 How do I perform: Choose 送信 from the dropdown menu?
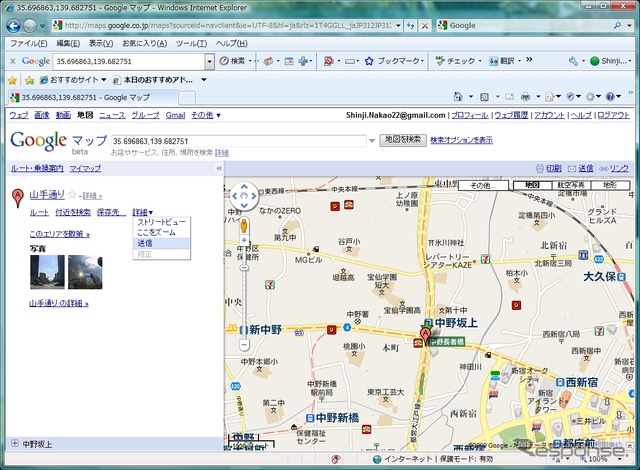click(161, 244)
